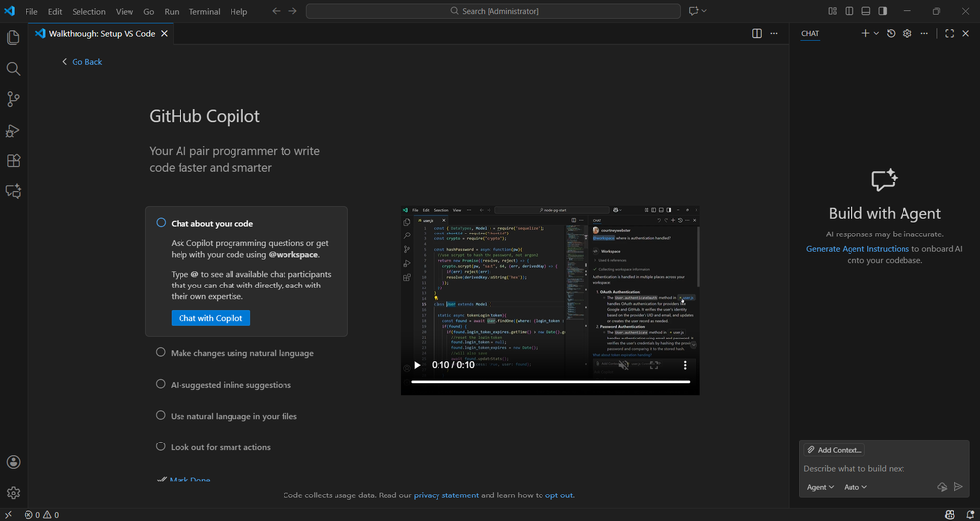Image resolution: width=980 pixels, height=521 pixels.
Task: Toggle the Primary Side Bar layout icon
Action: coord(850,11)
